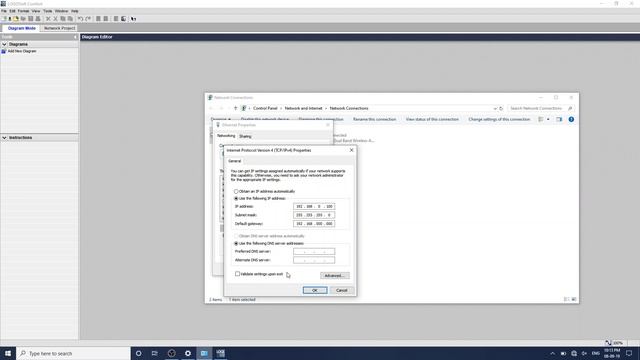Collapse the Instructions section
The width and height of the screenshot is (640, 360).
tap(4, 138)
